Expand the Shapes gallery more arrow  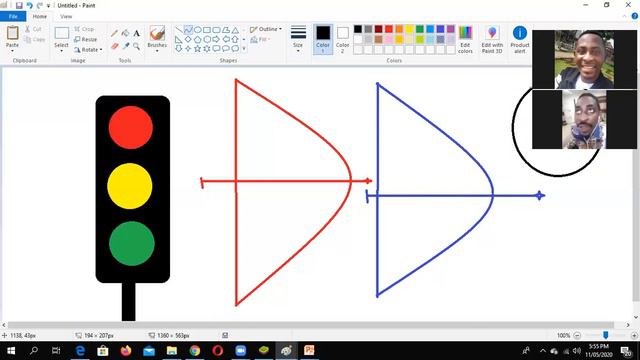pos(244,49)
